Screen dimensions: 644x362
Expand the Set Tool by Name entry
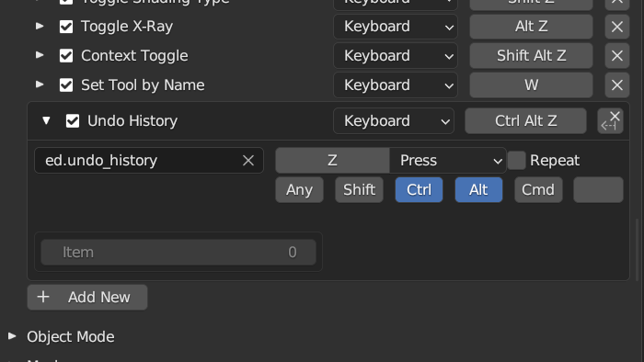click(40, 85)
